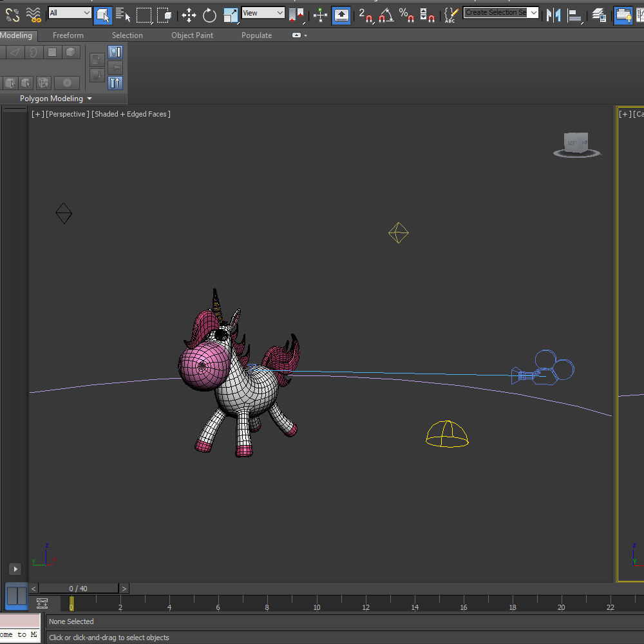Image resolution: width=644 pixels, height=644 pixels.
Task: Click the black diamond light object
Action: click(x=64, y=213)
